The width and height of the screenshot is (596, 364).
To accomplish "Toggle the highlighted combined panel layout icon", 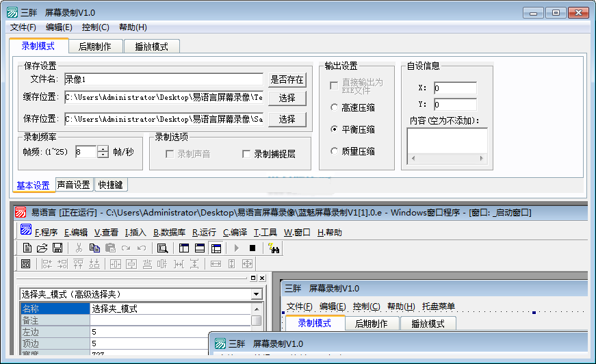I will 216,248.
